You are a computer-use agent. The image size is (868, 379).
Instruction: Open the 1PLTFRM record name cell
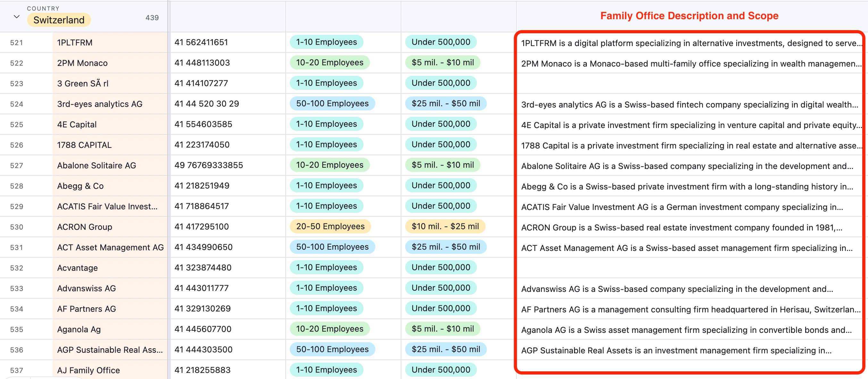point(75,43)
